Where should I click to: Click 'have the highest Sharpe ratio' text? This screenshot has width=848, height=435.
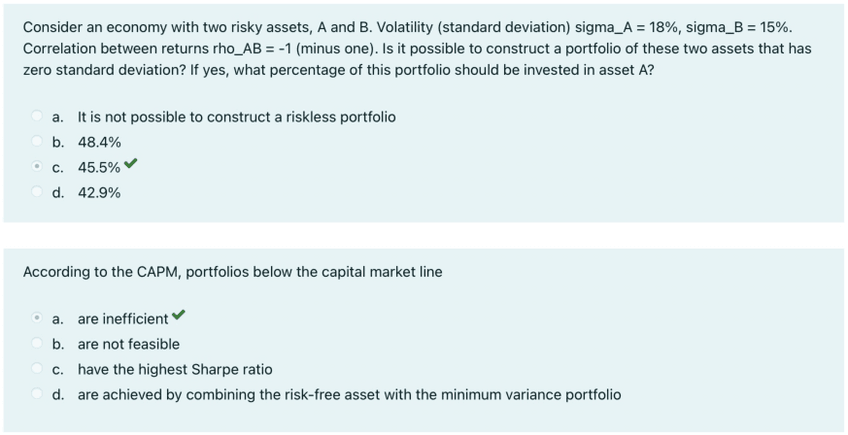(174, 369)
